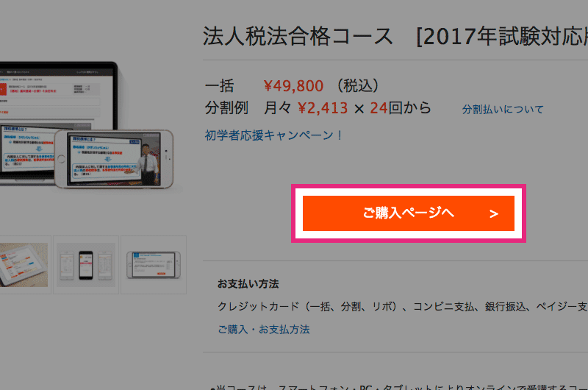588x390 pixels.
Task: Click the orange ご購入ページへ purchase button
Action: pyautogui.click(x=409, y=213)
